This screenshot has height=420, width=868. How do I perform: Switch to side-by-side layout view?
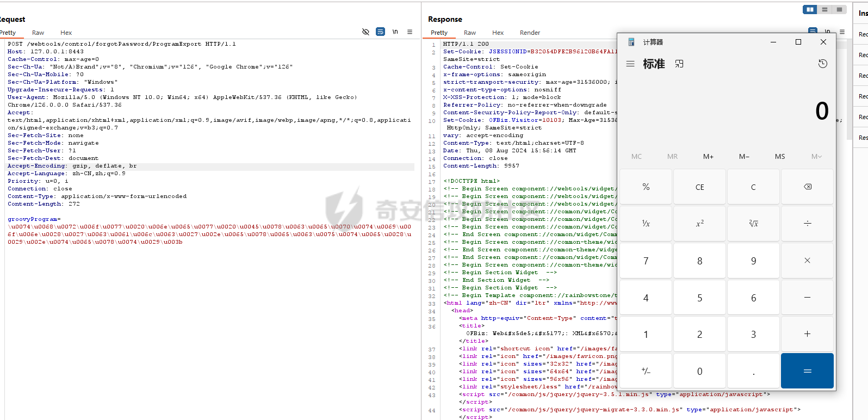click(x=810, y=9)
